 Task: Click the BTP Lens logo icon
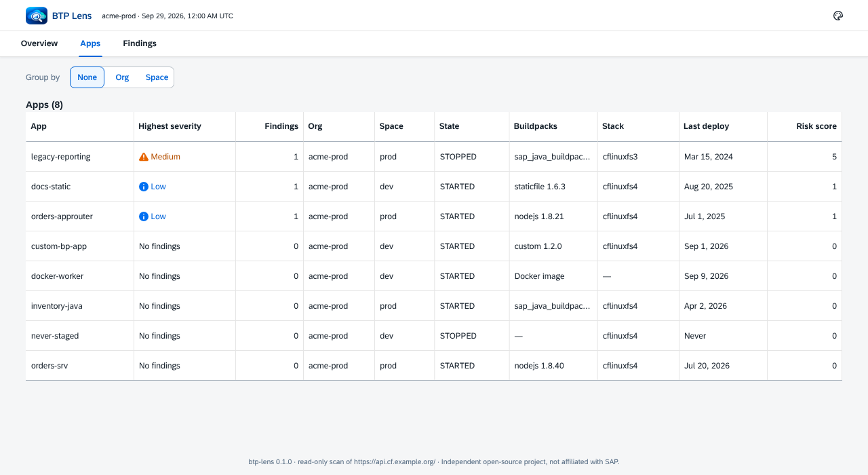click(37, 16)
